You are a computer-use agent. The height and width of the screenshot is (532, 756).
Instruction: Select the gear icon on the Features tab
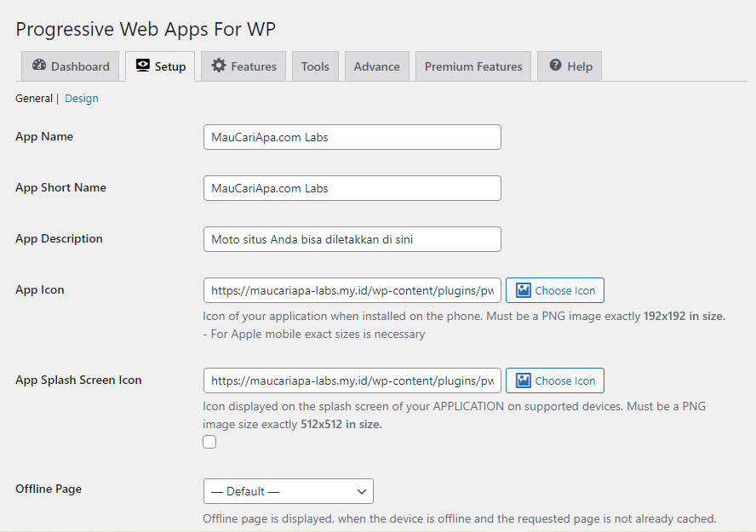[x=220, y=66]
